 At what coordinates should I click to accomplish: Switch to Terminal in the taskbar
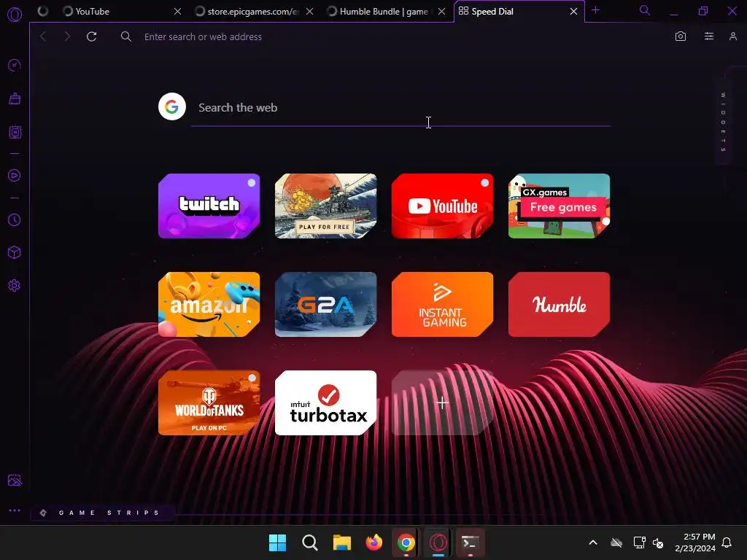[x=471, y=542]
